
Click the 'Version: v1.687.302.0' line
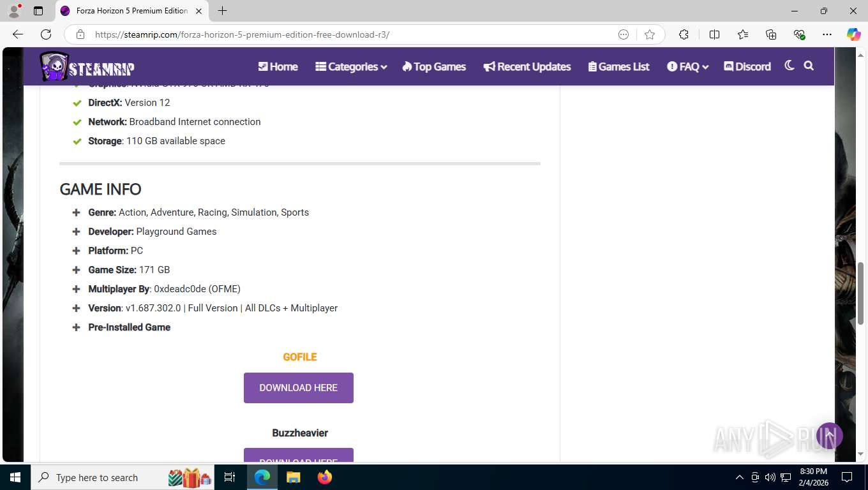point(213,308)
